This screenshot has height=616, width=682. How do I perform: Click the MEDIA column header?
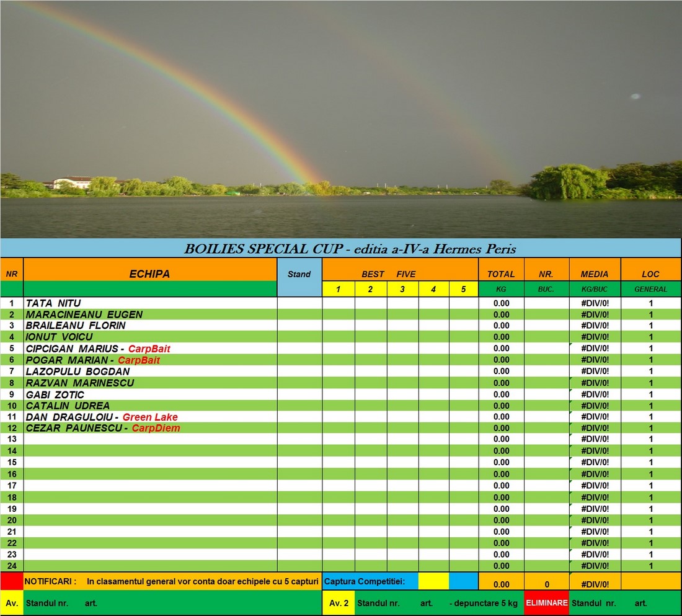[x=595, y=274]
